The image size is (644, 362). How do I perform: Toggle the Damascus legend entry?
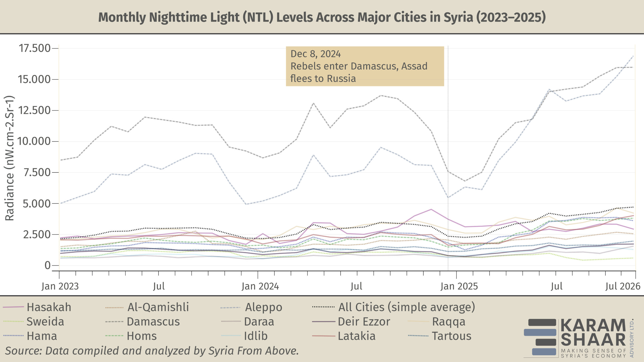[153, 322]
